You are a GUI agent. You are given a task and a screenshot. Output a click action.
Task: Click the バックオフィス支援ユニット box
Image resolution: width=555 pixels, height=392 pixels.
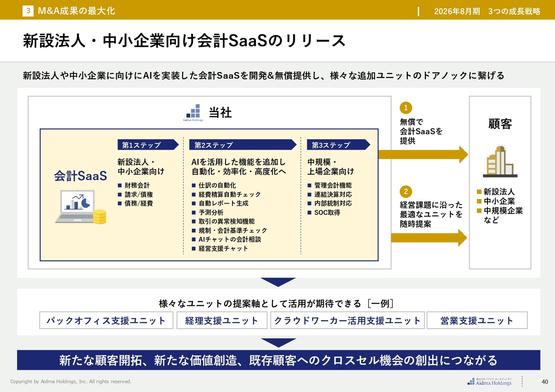(106, 321)
